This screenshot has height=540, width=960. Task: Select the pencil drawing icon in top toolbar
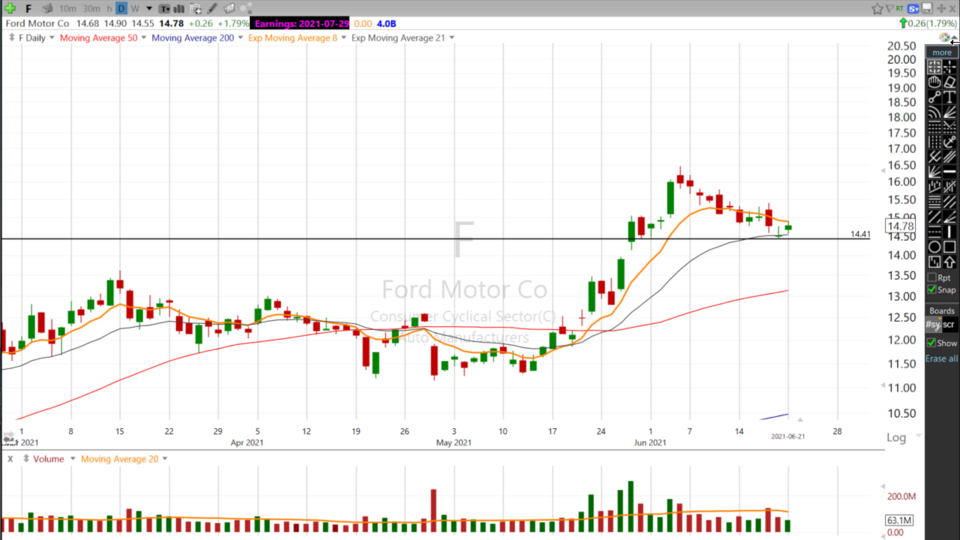click(212, 9)
